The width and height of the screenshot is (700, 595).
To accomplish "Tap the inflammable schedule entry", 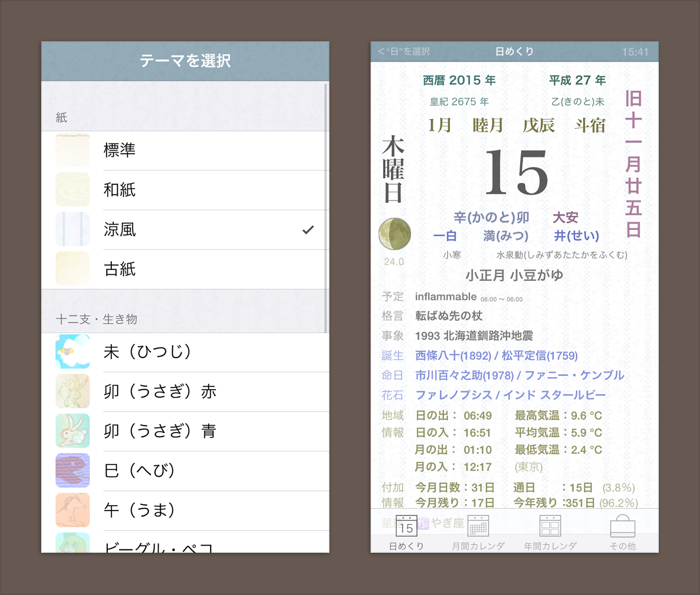I will 446,297.
